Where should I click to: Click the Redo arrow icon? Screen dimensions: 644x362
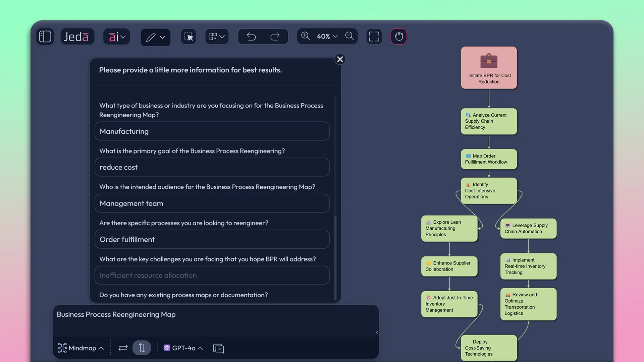(x=275, y=37)
